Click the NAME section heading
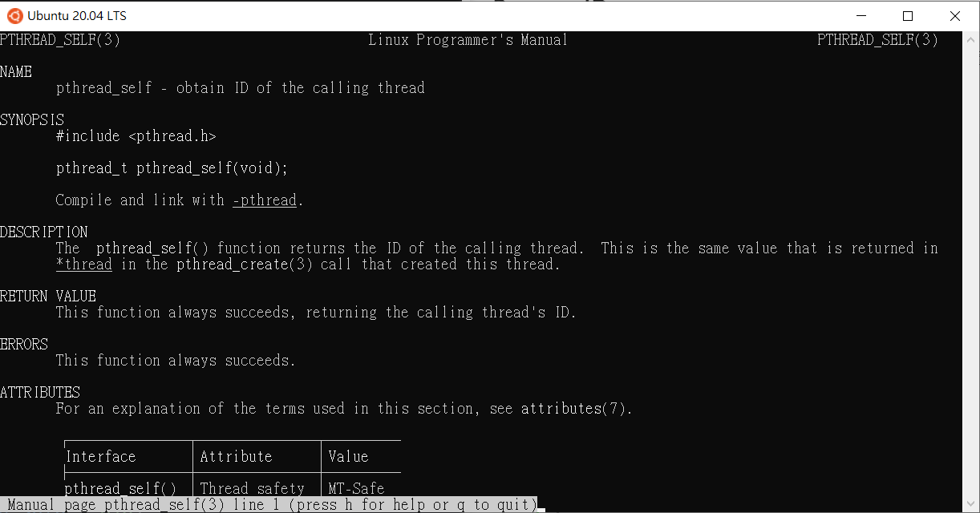This screenshot has width=980, height=513. point(16,72)
